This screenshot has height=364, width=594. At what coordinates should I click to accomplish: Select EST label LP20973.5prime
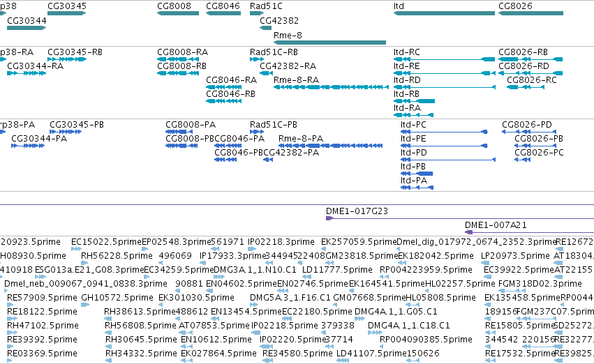pos(515,256)
